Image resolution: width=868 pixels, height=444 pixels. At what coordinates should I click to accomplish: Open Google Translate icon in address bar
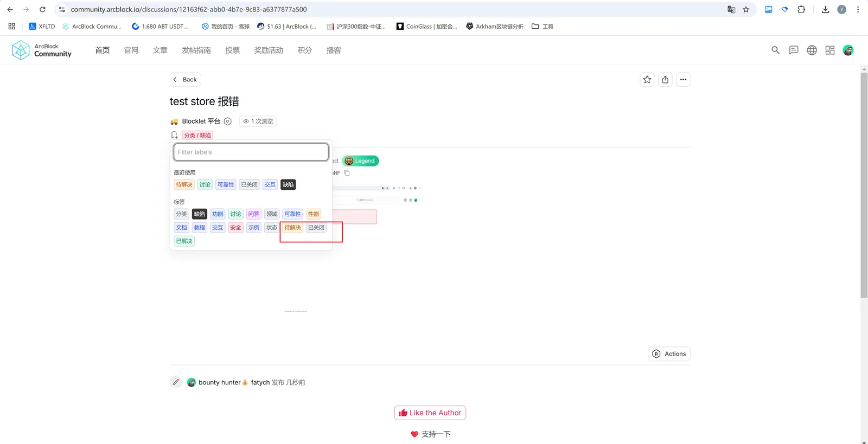point(731,9)
